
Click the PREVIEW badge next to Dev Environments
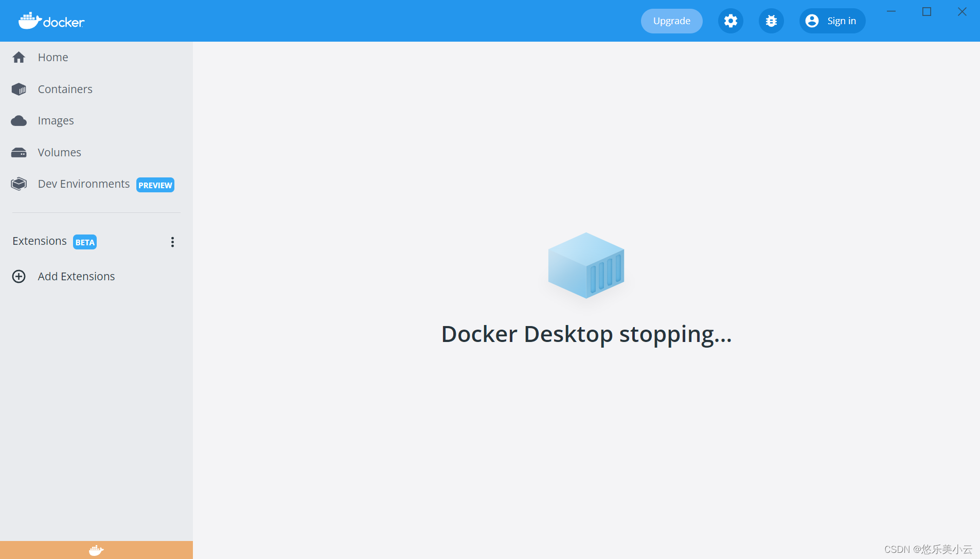(155, 185)
